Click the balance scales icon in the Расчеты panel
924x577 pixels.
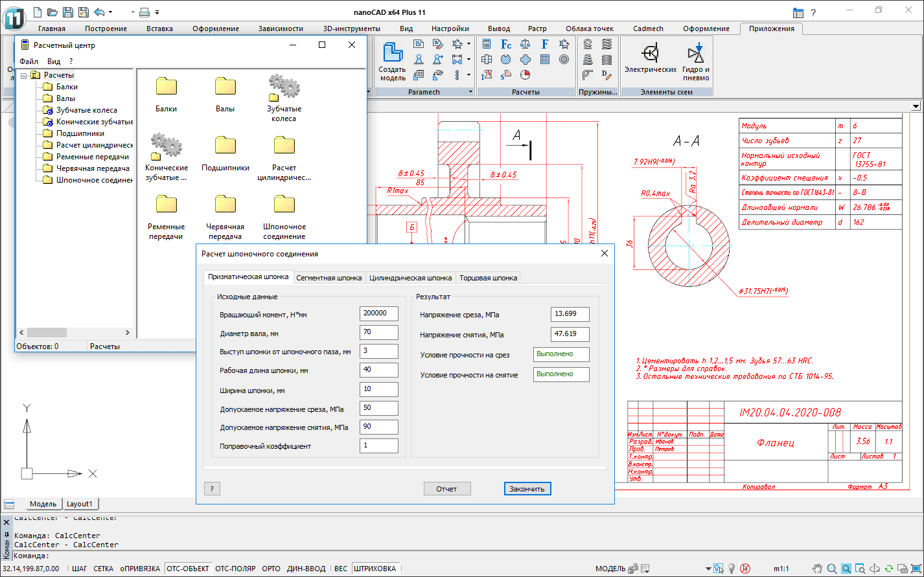(x=526, y=44)
